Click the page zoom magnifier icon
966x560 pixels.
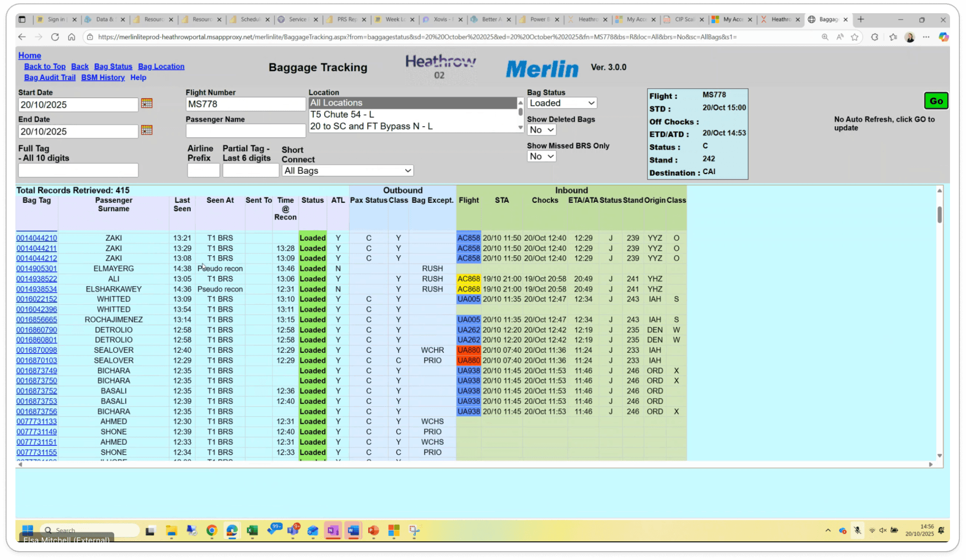pos(825,37)
